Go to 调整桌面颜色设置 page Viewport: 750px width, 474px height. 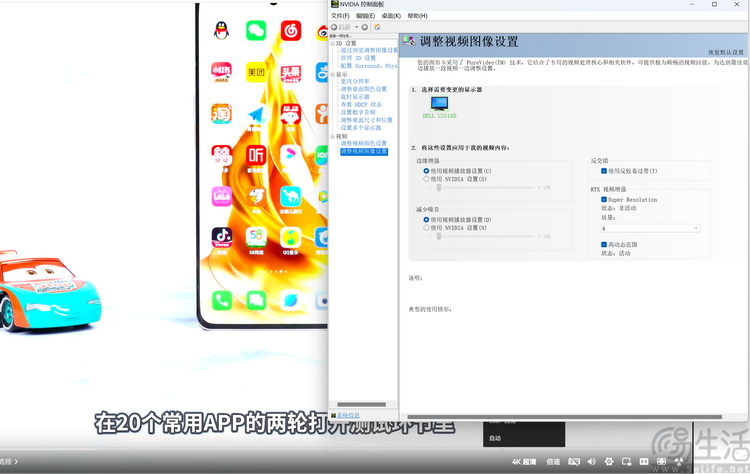pyautogui.click(x=364, y=89)
